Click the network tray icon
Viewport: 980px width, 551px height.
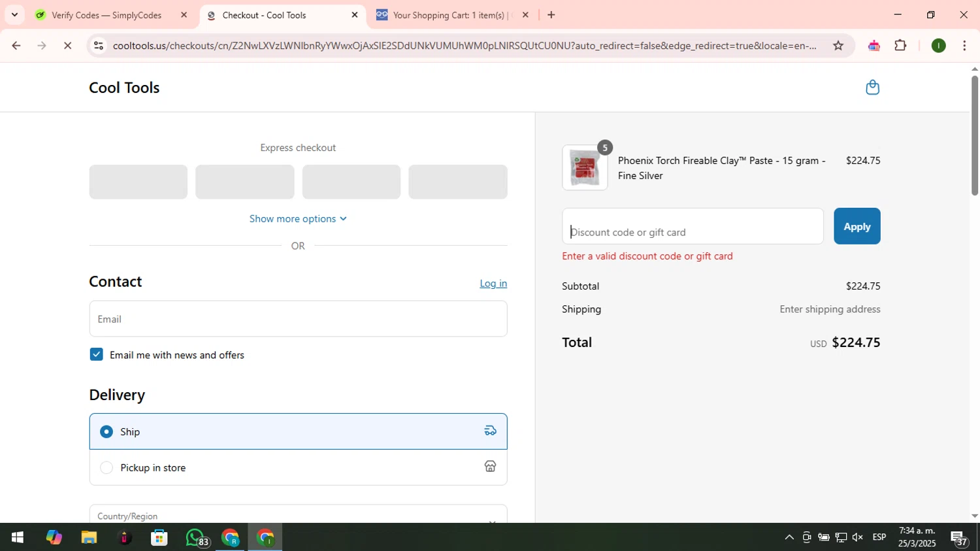coord(841,537)
